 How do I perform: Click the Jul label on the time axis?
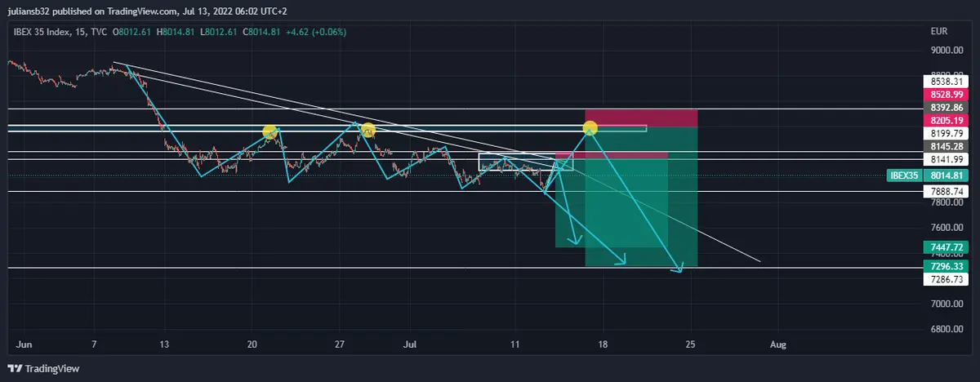pos(410,344)
